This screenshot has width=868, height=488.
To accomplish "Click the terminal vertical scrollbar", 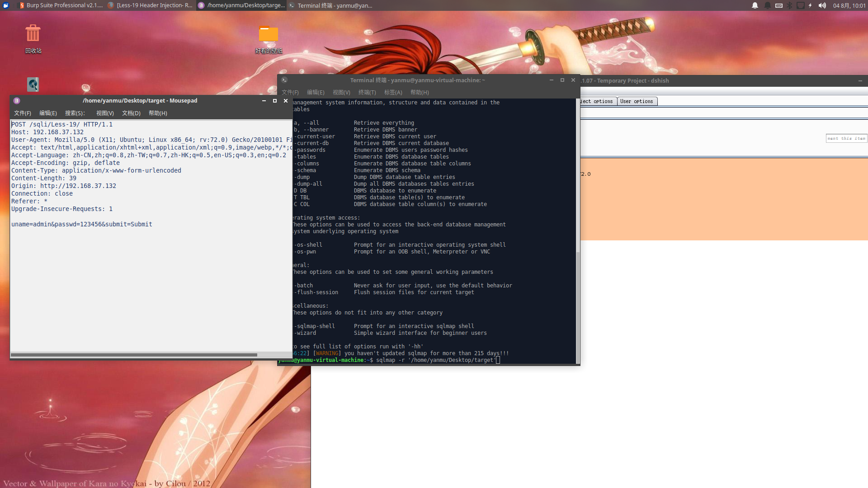I will pos(578,307).
